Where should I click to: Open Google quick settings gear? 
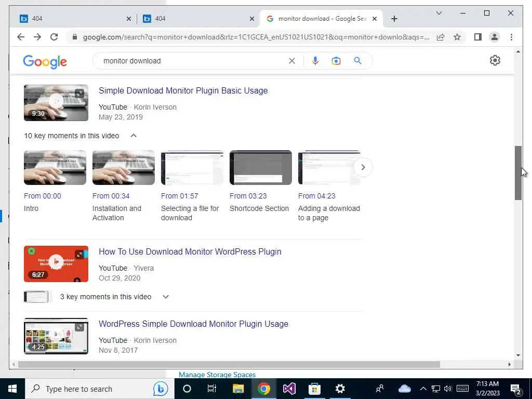[495, 60]
